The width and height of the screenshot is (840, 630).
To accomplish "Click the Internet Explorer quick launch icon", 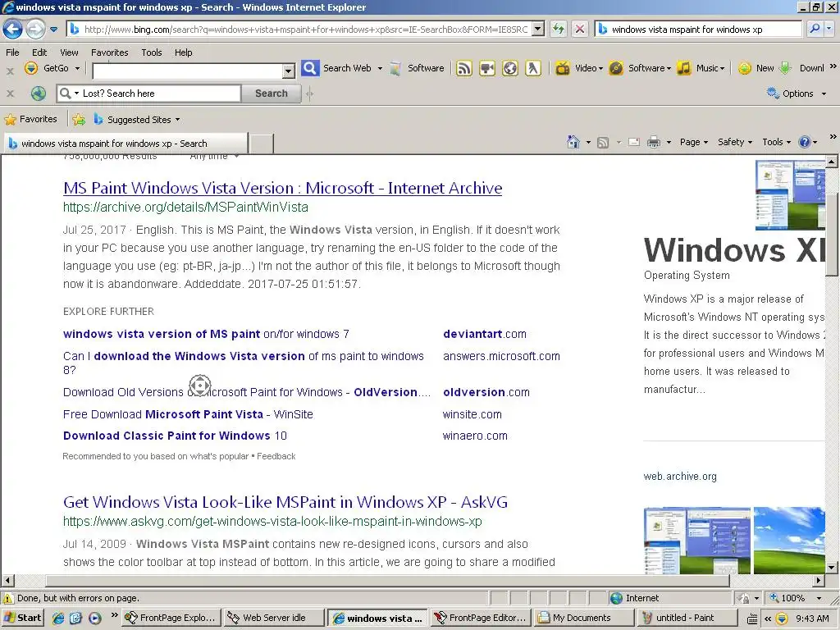I will pos(58,618).
